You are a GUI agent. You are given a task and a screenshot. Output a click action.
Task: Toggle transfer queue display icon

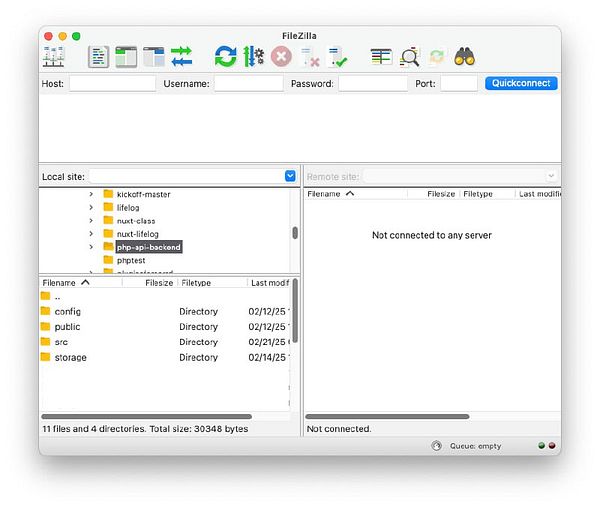[x=181, y=57]
